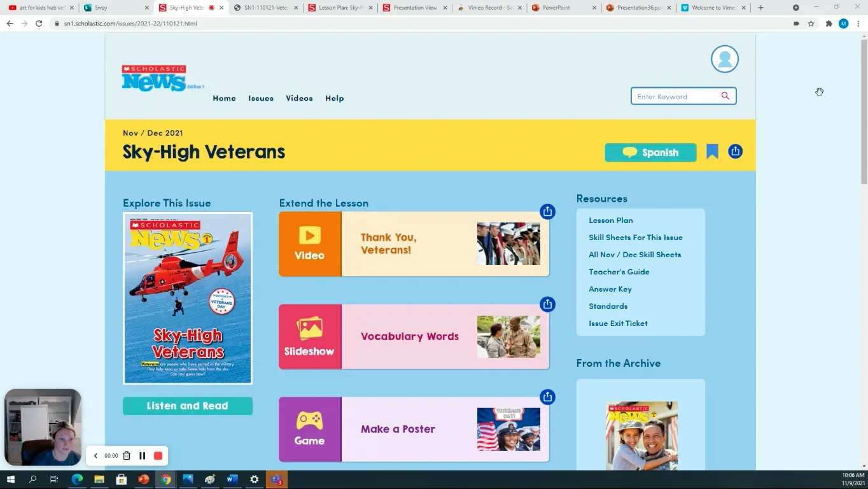Open the user profile avatar icon

724,59
